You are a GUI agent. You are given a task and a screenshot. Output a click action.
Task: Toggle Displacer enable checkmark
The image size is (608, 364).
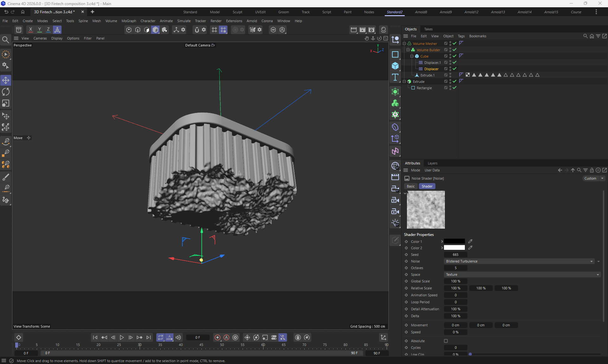point(454,69)
